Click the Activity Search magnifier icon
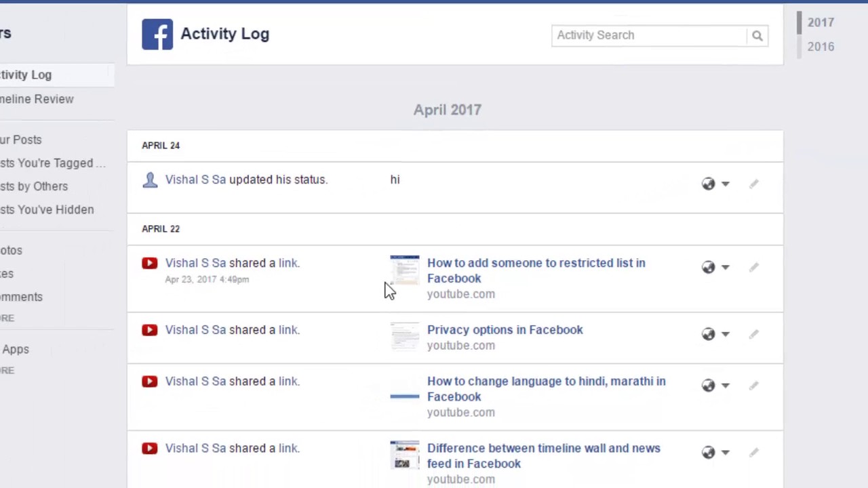The height and width of the screenshot is (488, 868). coord(757,36)
